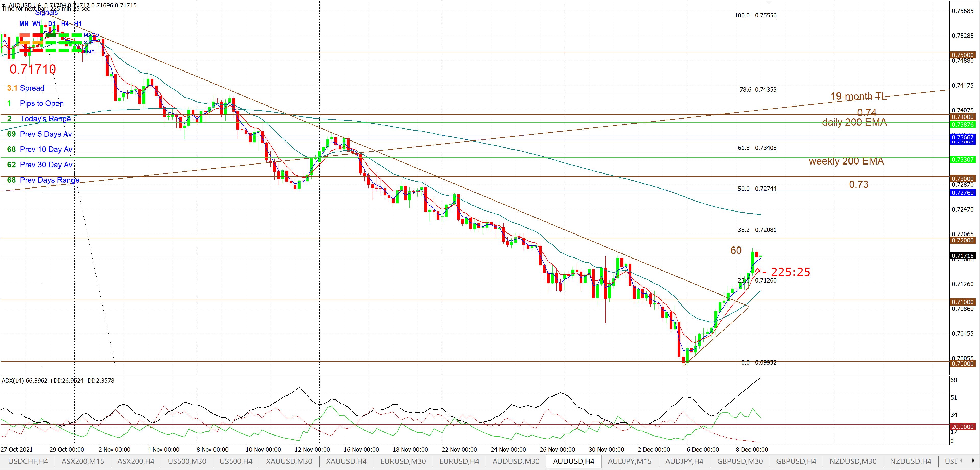Click the blue 0.72769 price-scale tag
The height and width of the screenshot is (470, 980).
pos(962,193)
